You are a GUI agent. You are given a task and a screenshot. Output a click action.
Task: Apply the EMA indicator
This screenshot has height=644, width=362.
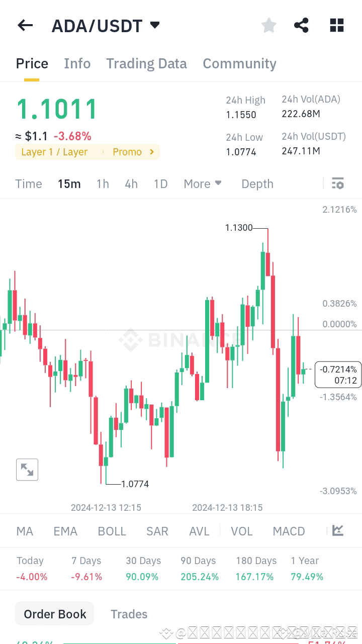[x=65, y=531]
